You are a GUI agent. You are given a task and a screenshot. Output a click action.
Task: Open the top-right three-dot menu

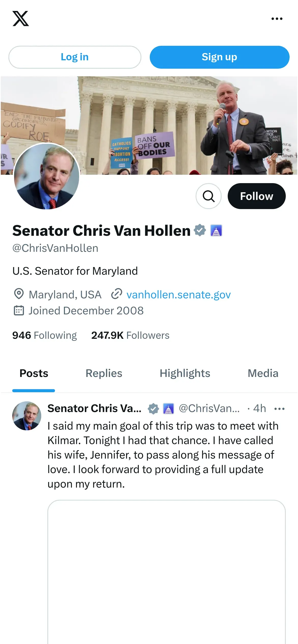(277, 19)
